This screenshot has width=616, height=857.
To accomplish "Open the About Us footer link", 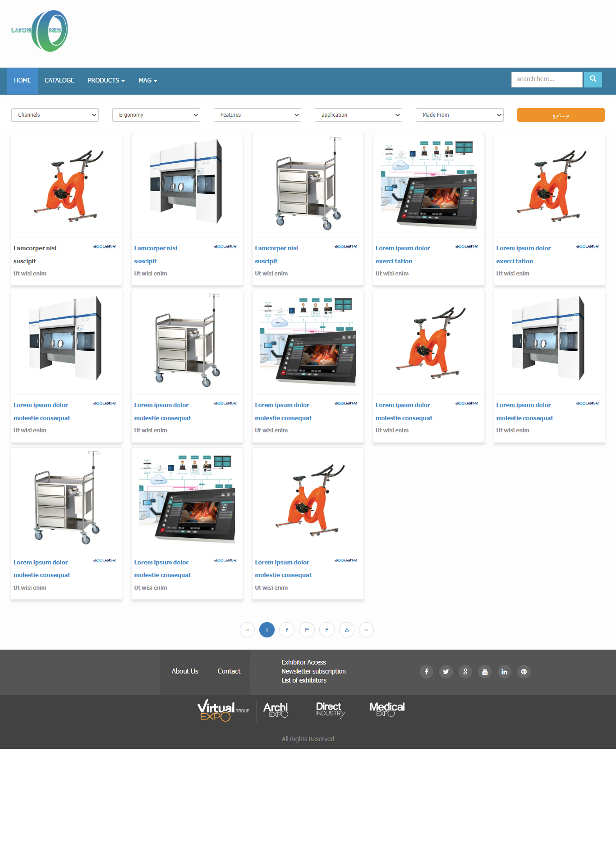I will pyautogui.click(x=185, y=671).
